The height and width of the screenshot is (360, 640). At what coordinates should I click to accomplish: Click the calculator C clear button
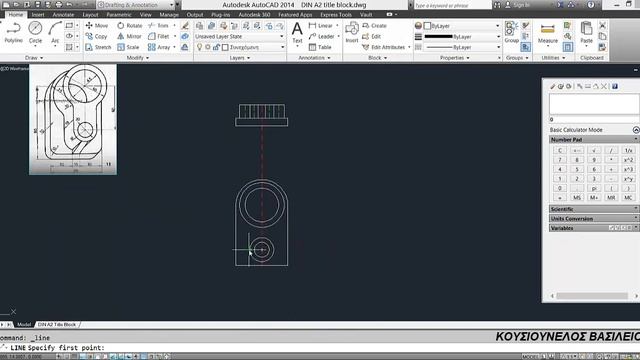(560, 150)
